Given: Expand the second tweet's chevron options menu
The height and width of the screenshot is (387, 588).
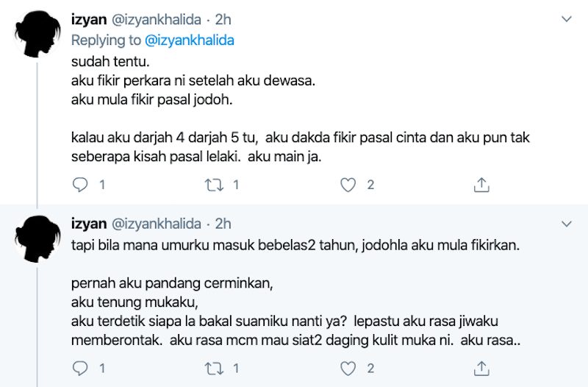Looking at the screenshot, I should pyautogui.click(x=565, y=222).
